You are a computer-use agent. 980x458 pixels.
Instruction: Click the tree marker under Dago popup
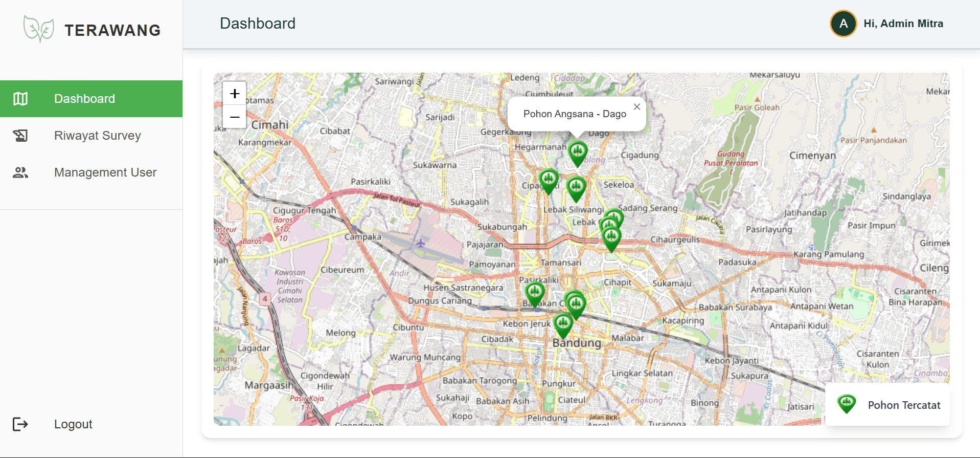pyautogui.click(x=578, y=152)
